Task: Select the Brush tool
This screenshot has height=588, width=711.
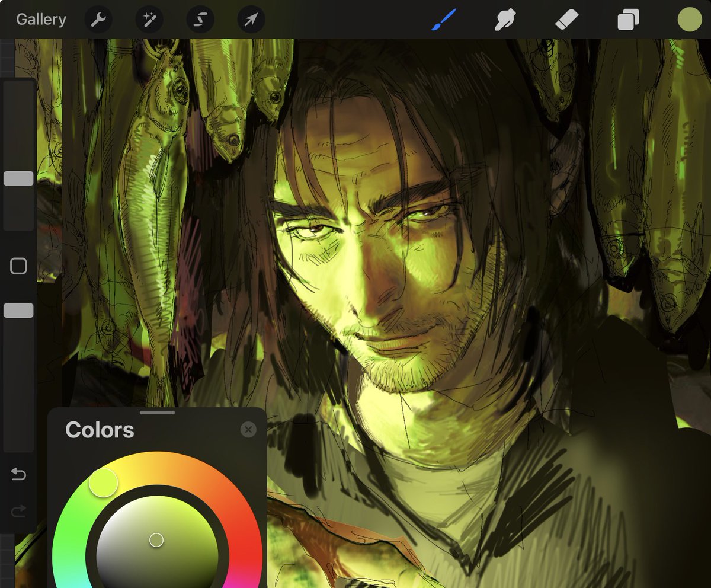Action: pos(444,20)
